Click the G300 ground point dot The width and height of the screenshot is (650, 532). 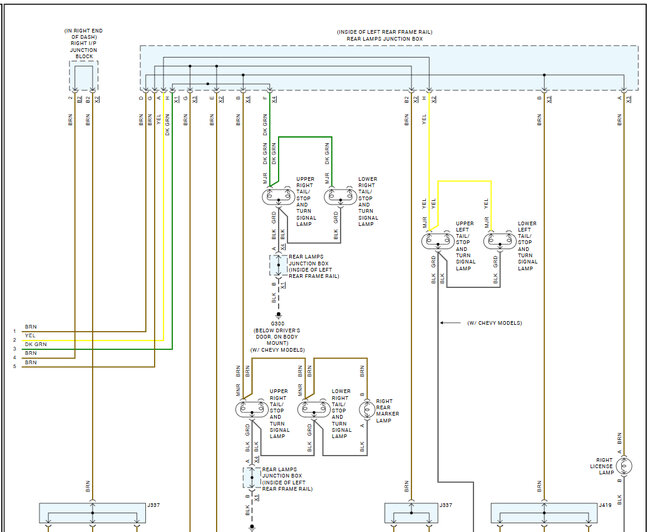coord(279,315)
